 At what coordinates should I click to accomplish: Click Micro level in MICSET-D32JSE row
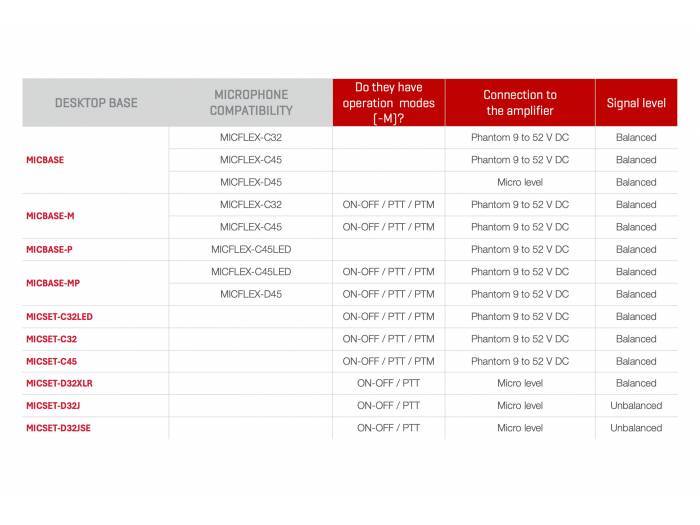pyautogui.click(x=520, y=428)
